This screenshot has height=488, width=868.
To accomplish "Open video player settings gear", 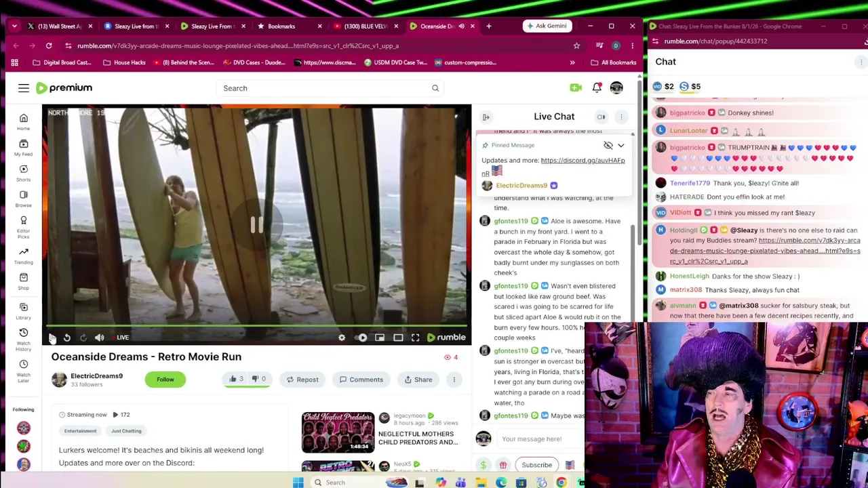I will [x=342, y=338].
